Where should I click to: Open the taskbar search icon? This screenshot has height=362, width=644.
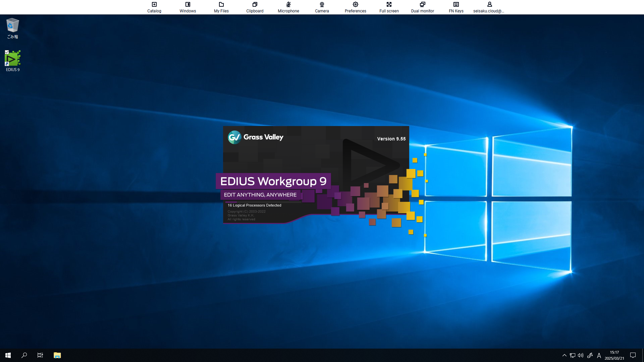pos(24,355)
